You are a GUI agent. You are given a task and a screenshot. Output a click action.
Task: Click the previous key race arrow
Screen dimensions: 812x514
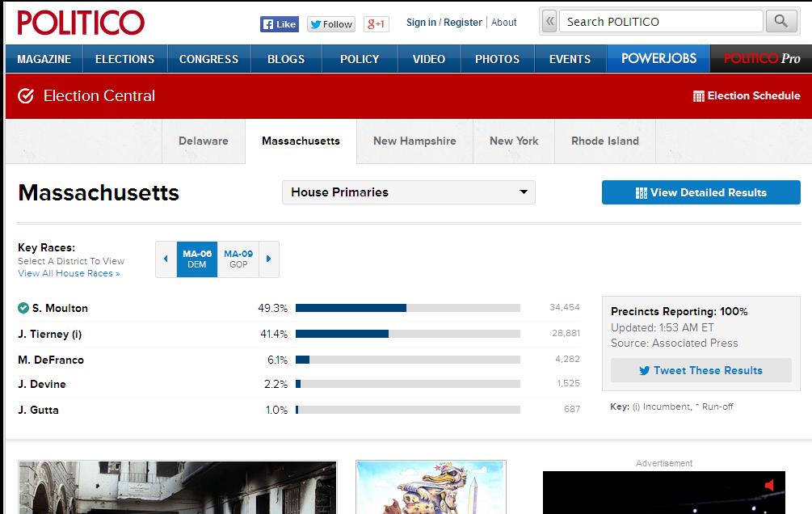point(166,259)
